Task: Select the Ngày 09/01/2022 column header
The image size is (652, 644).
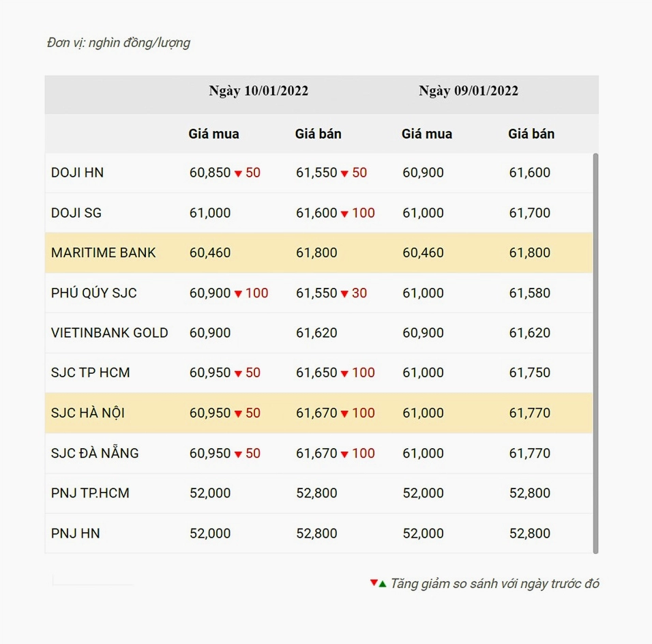Action: 469,91
